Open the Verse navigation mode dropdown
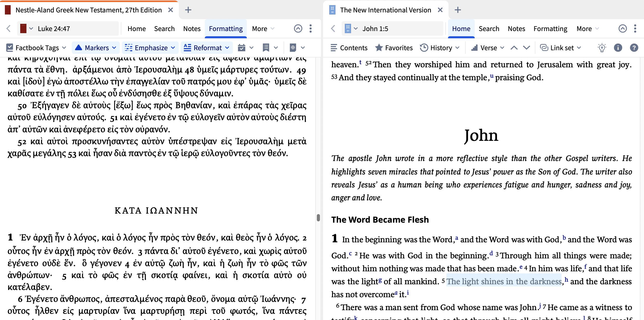 (488, 48)
